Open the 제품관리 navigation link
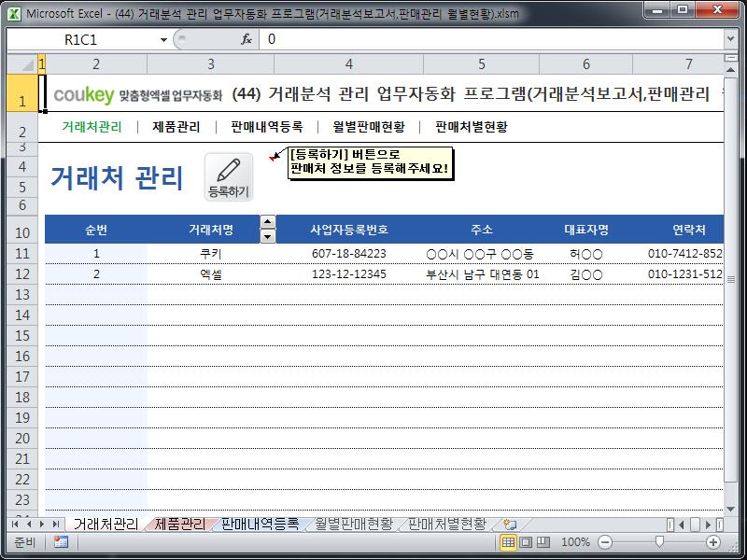Viewport: 747px width, 560px height. [x=176, y=127]
